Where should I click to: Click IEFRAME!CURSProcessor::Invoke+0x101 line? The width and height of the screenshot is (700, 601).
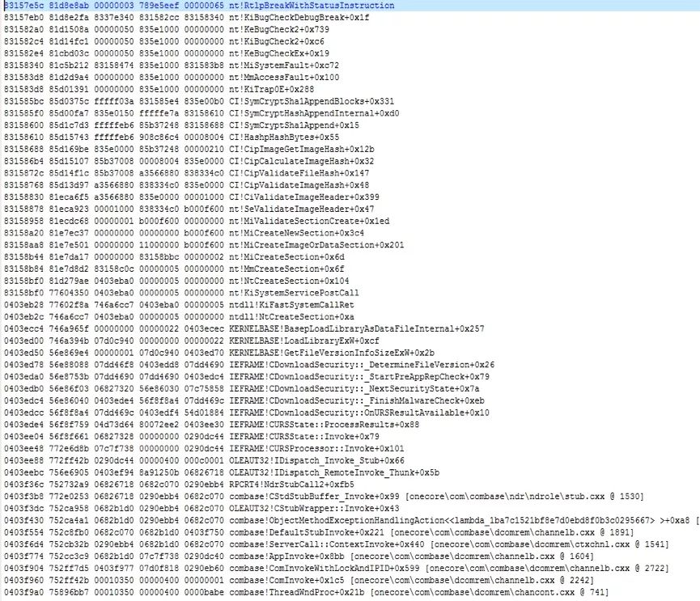[x=204, y=449]
